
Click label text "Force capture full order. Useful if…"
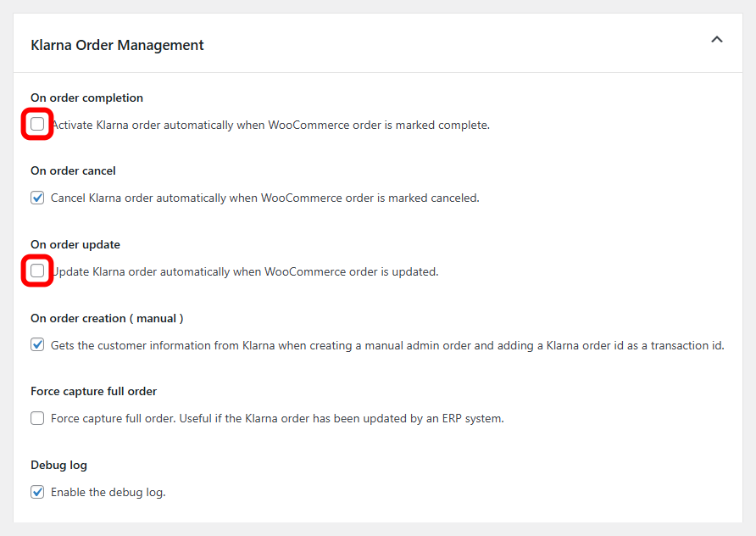tap(277, 418)
